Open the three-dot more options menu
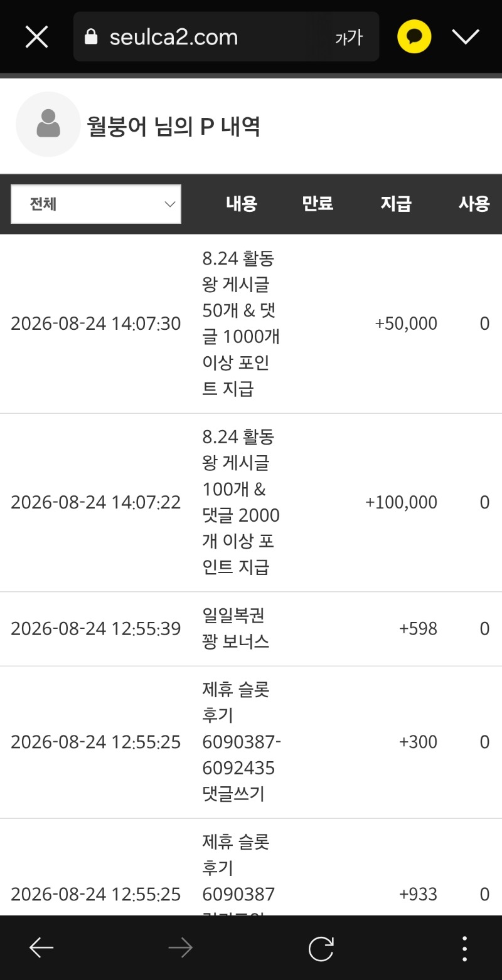Image resolution: width=502 pixels, height=980 pixels. 464,948
